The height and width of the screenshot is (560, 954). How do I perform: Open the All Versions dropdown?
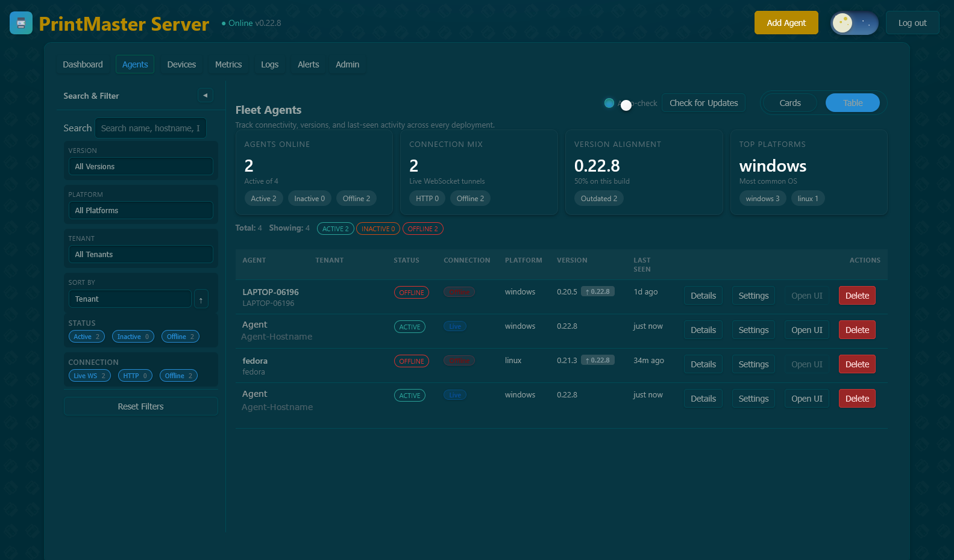click(x=141, y=166)
